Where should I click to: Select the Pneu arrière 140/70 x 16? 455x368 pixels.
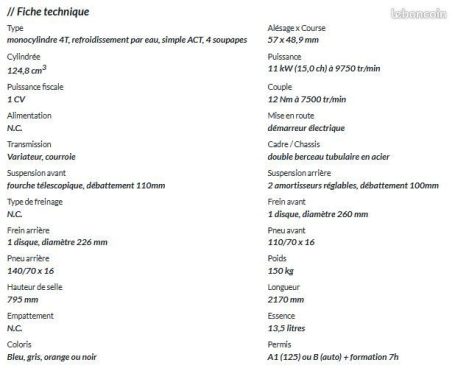coord(30,271)
